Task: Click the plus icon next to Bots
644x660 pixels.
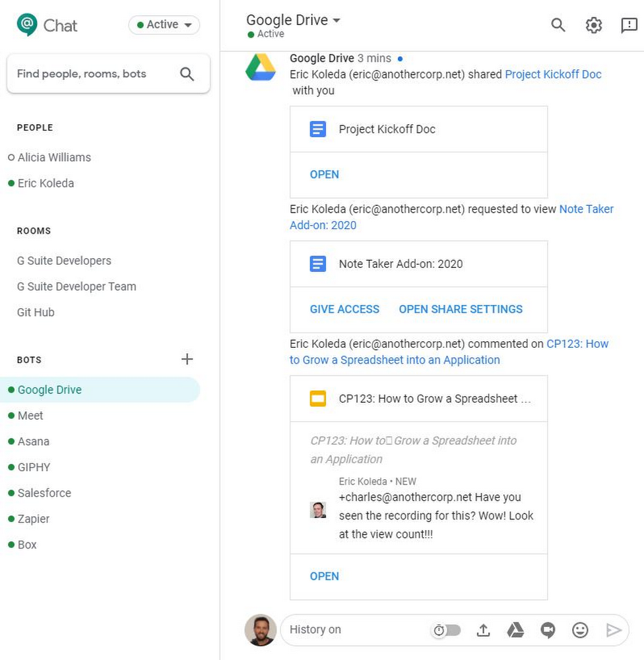Action: click(x=187, y=359)
